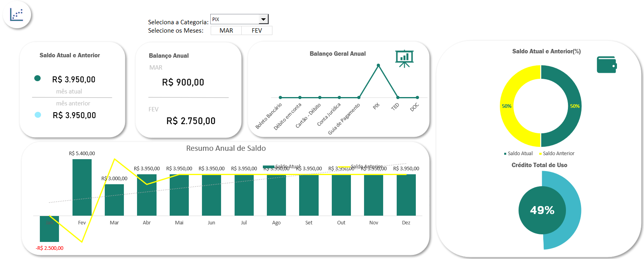
Task: Click the Saldo Anterior legend entry under donut
Action: coord(557,154)
